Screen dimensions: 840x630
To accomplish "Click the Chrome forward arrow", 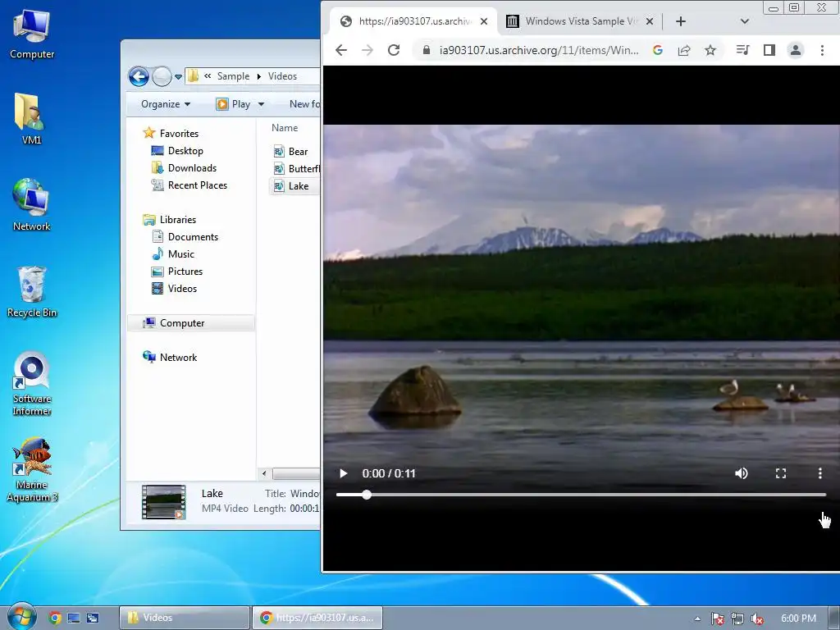I will 367,50.
